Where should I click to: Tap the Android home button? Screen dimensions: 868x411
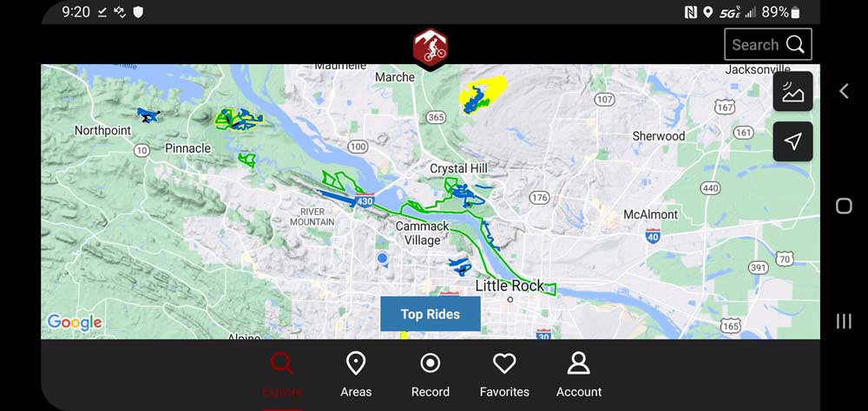tap(844, 206)
